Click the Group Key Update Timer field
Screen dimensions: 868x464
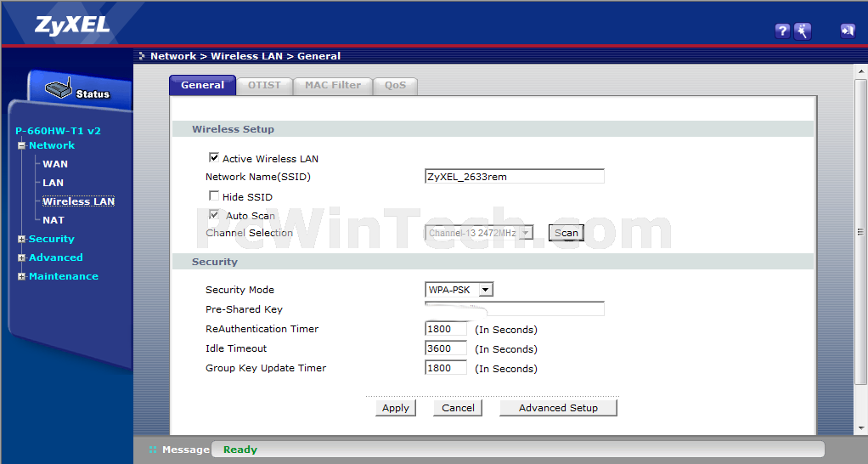coord(446,368)
